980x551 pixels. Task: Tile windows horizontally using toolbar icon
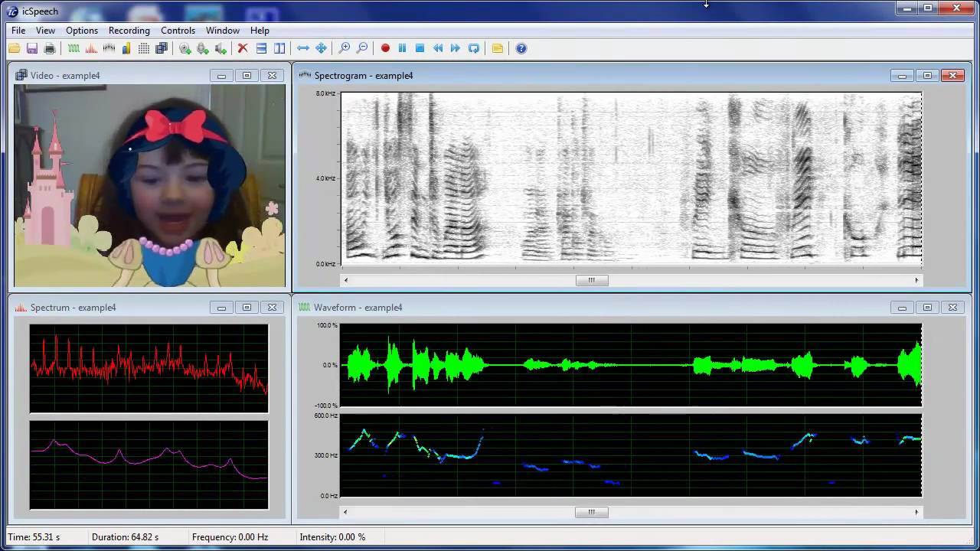pyautogui.click(x=261, y=48)
